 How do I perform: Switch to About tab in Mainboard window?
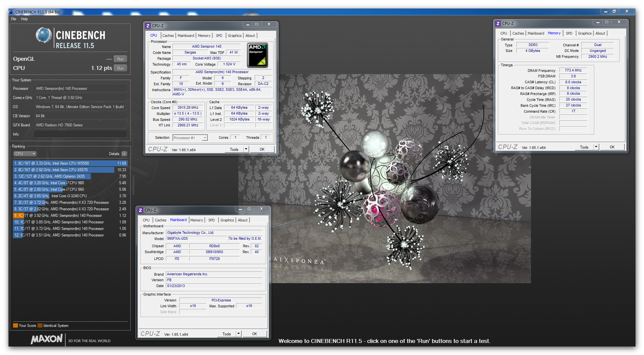(x=243, y=220)
